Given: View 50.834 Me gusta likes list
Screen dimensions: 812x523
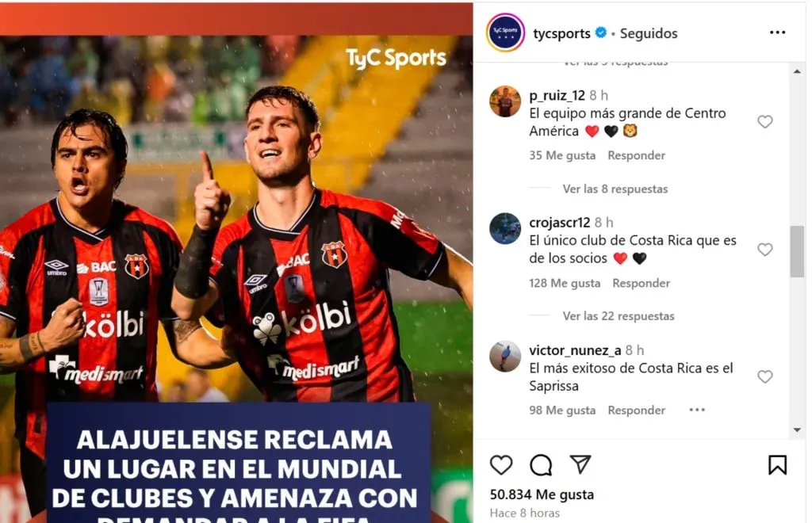Looking at the screenshot, I should pos(542,494).
